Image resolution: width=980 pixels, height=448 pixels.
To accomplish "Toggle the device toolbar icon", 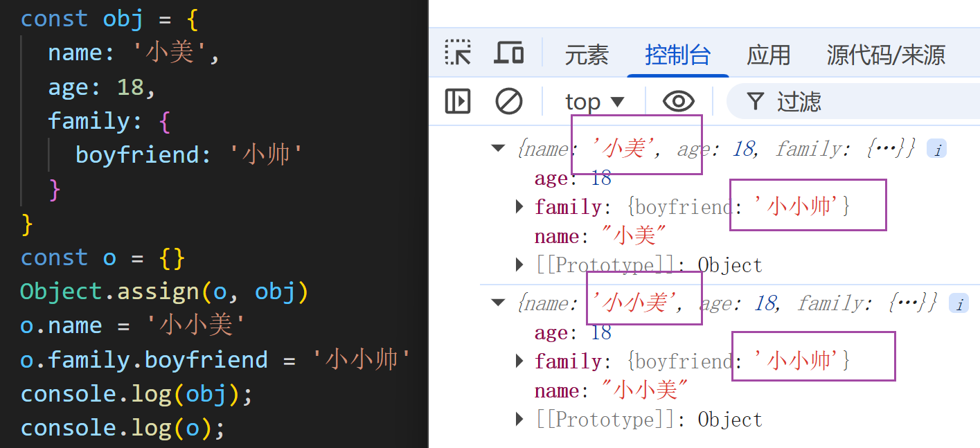I will pos(509,53).
